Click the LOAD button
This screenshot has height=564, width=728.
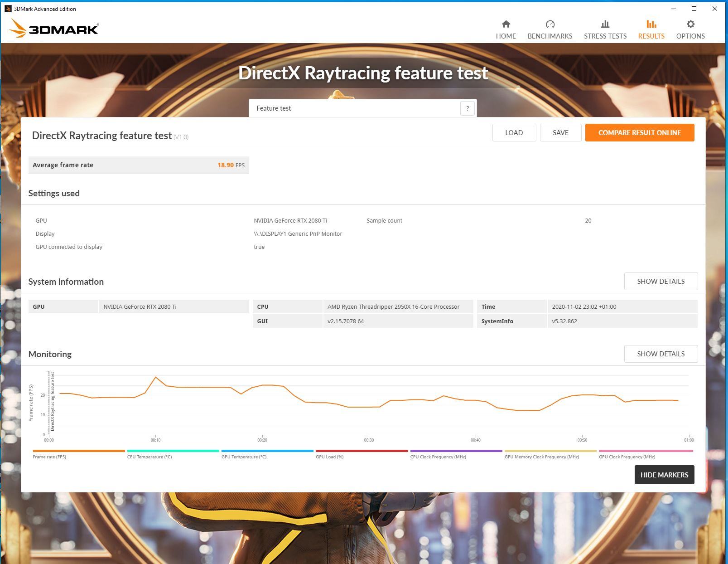point(514,132)
